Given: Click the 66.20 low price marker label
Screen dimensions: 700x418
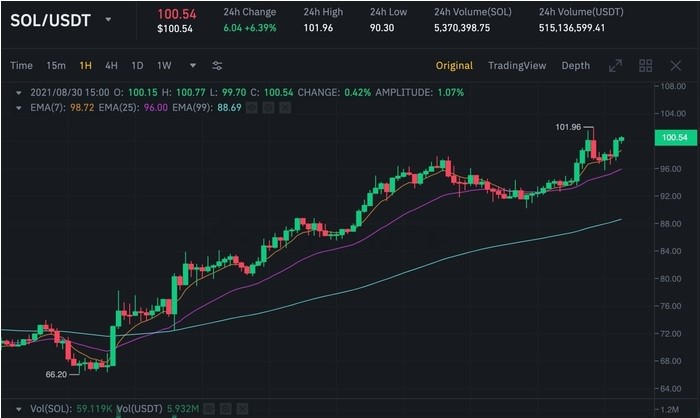Looking at the screenshot, I should tap(56, 374).
